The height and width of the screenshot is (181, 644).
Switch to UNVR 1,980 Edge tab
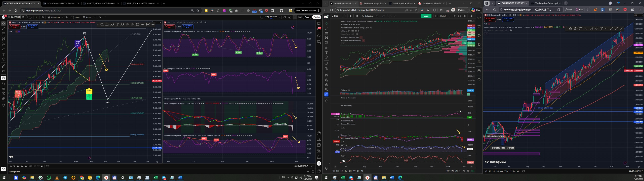[402, 3]
